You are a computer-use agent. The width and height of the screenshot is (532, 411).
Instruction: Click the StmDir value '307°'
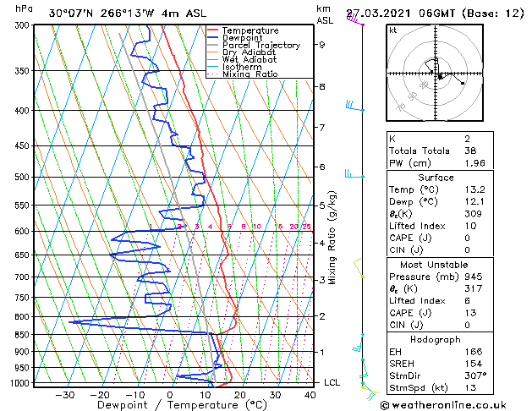(x=475, y=375)
